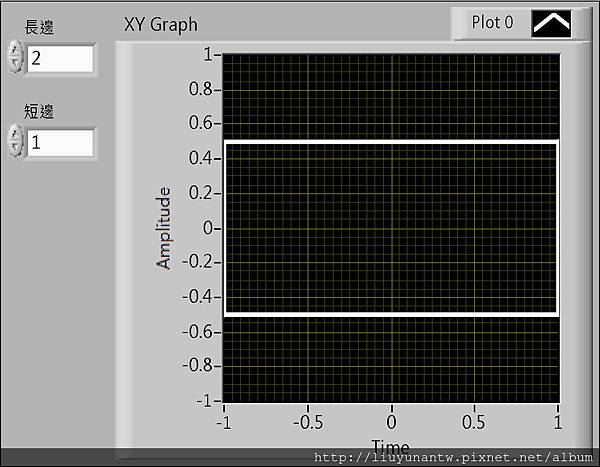Click the X-axis tick label 0.5
The width and height of the screenshot is (600, 467).
click(474, 423)
